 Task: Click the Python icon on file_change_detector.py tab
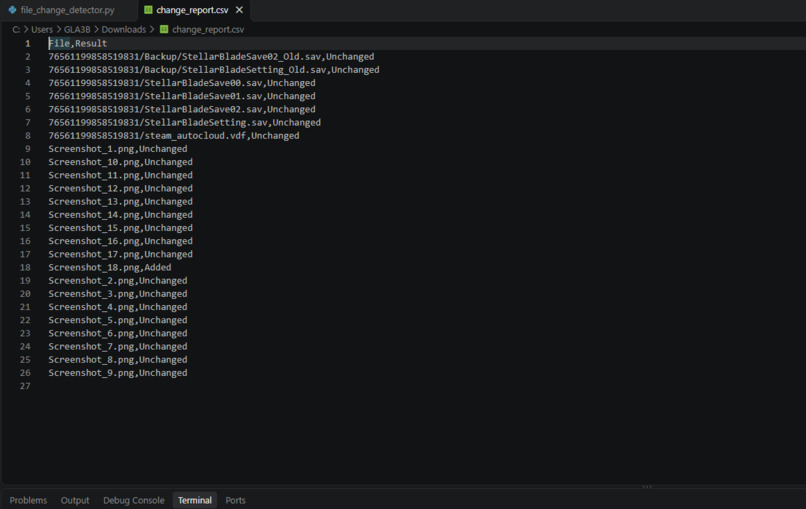12,10
